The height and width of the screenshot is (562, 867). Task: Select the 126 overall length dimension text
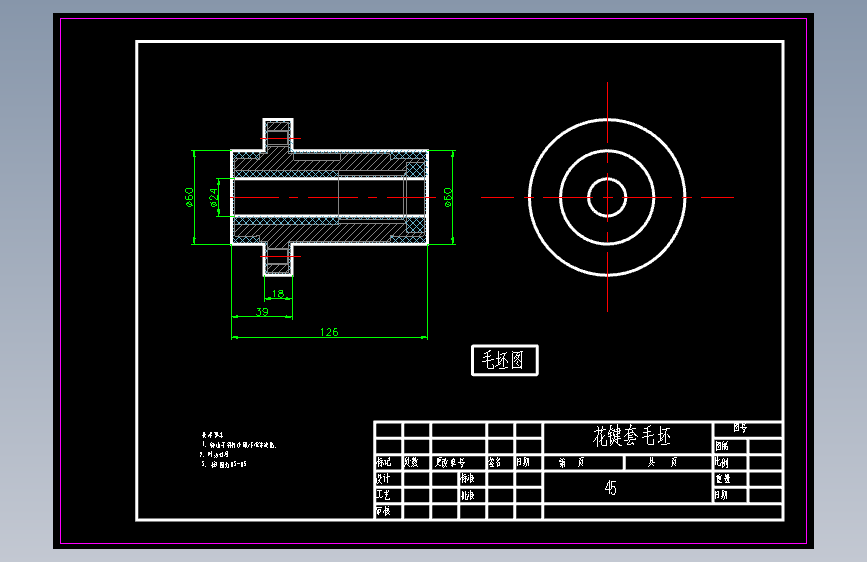tap(329, 332)
